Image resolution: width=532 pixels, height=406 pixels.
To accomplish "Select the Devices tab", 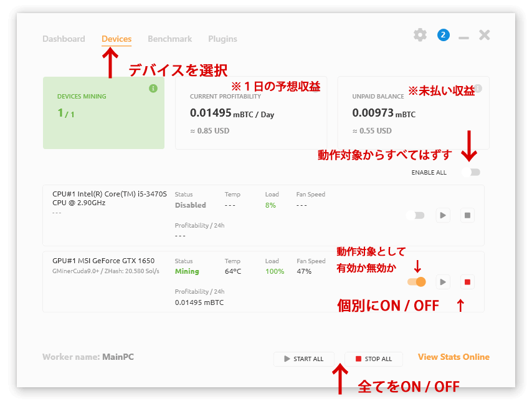I will tap(116, 39).
